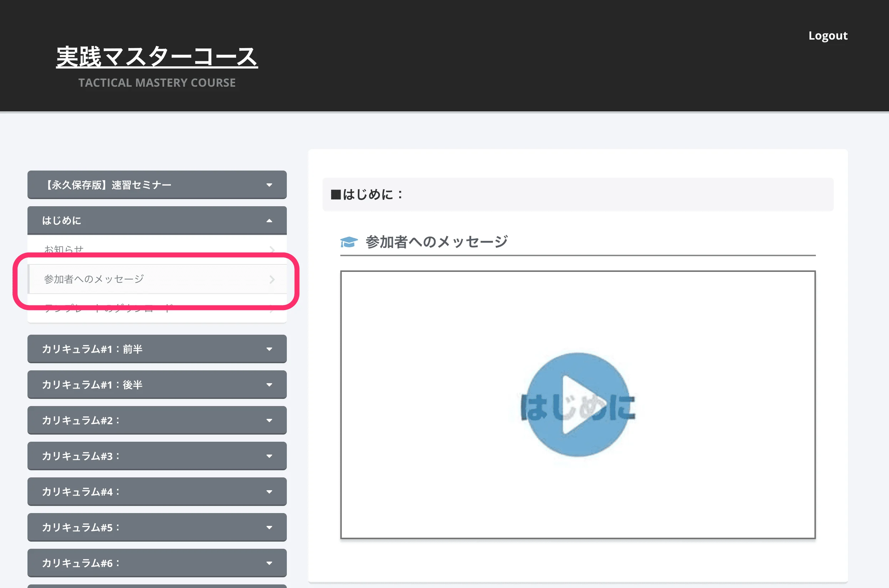Screen dimensions: 889x588
Task: Click the 参加者へのメッセージ content heading
Action: click(436, 242)
